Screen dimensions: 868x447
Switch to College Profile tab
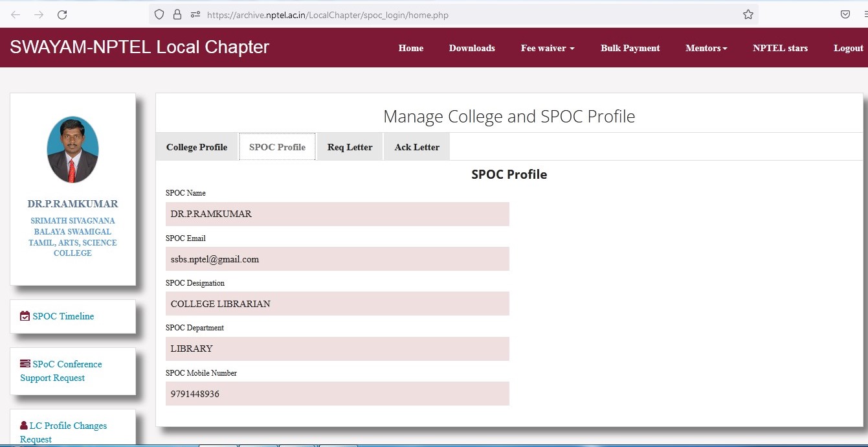click(x=197, y=147)
